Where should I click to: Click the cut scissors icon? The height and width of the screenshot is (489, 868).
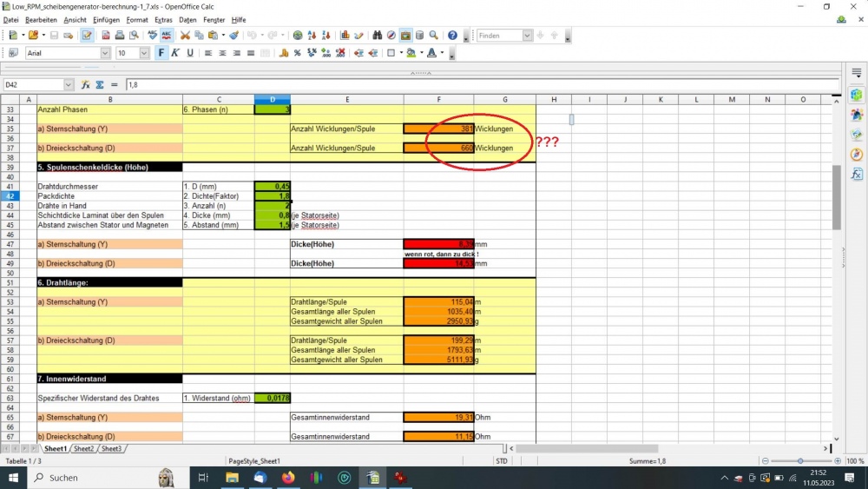[185, 36]
